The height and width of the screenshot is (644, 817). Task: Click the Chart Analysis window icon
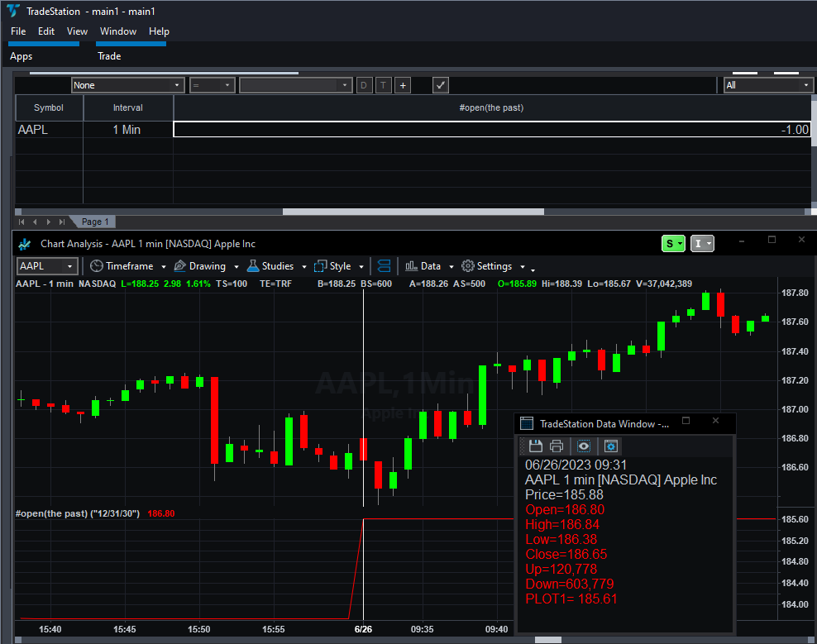tap(25, 244)
